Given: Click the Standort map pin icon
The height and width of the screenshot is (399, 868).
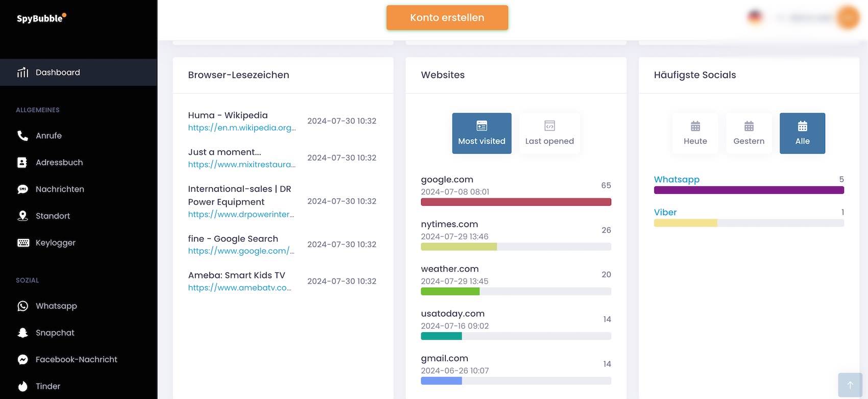Looking at the screenshot, I should click(23, 216).
